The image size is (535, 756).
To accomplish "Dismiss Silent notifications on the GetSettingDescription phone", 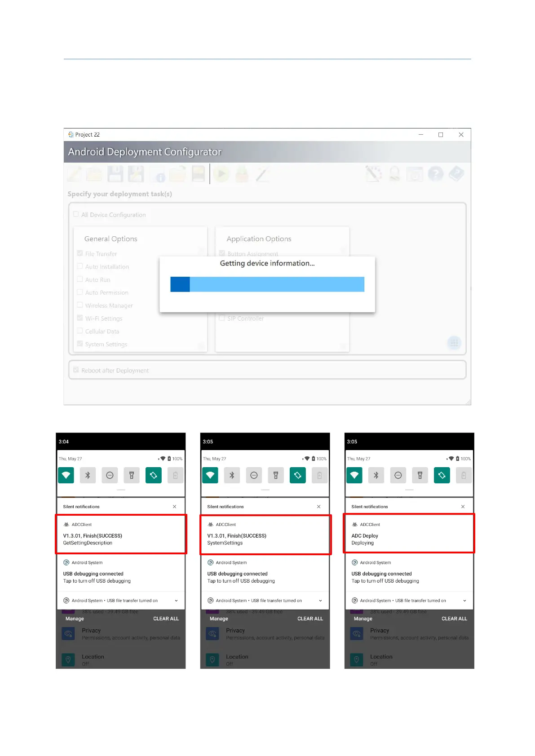I will [175, 507].
